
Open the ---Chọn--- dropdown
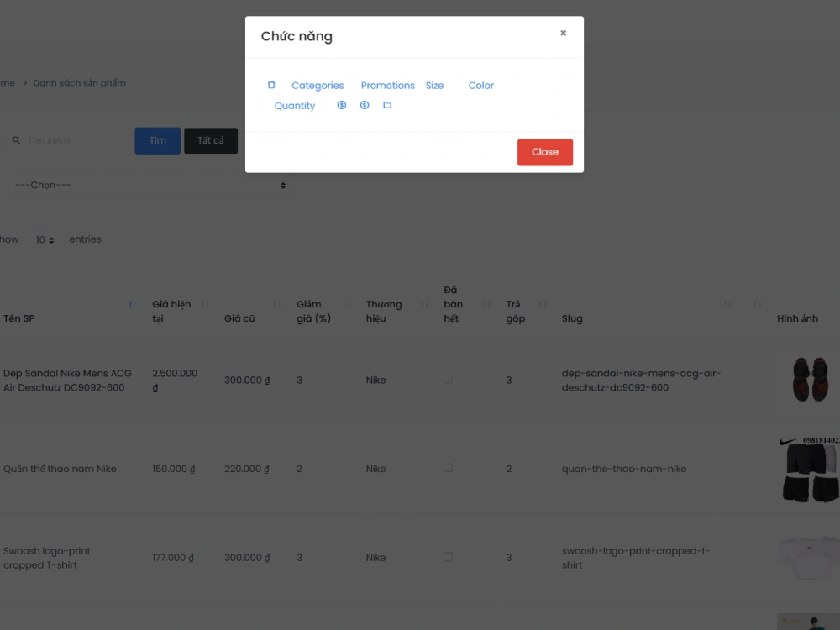[x=150, y=186]
